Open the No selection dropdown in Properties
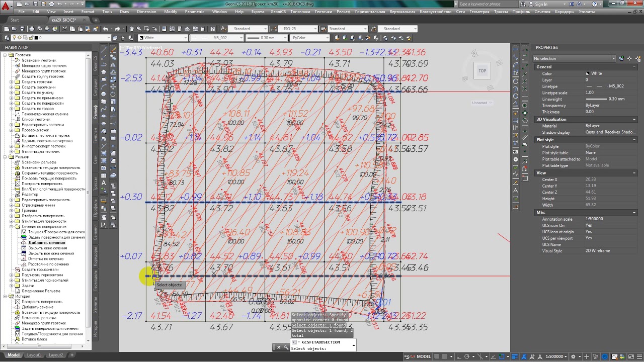This screenshot has width=644, height=362. click(x=574, y=58)
